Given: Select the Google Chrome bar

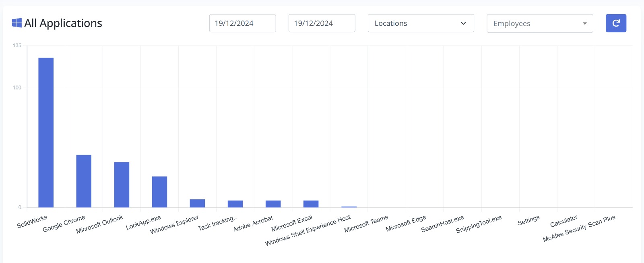Looking at the screenshot, I should (x=84, y=181).
